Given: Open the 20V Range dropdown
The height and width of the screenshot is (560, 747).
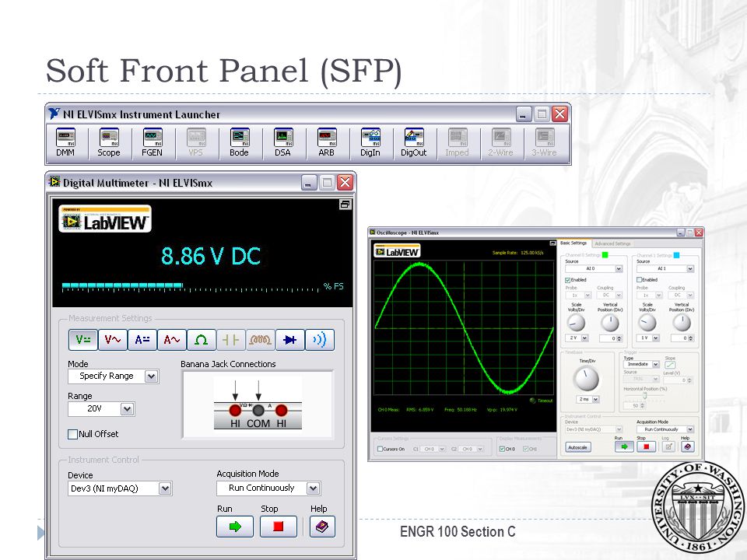Looking at the screenshot, I should pos(101,408).
